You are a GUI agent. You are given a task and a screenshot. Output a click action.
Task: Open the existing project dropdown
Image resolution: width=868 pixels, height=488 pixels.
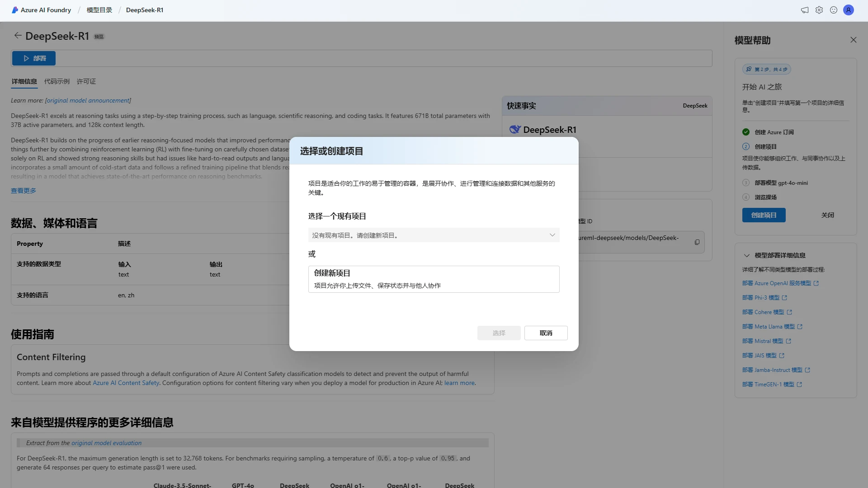pyautogui.click(x=552, y=235)
